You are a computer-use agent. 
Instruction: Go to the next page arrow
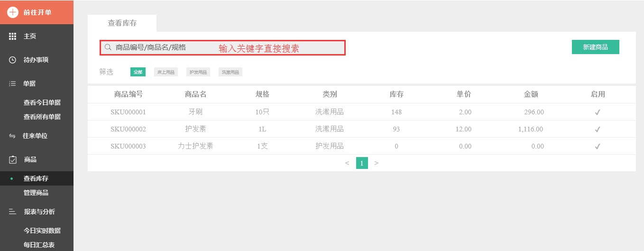point(376,163)
